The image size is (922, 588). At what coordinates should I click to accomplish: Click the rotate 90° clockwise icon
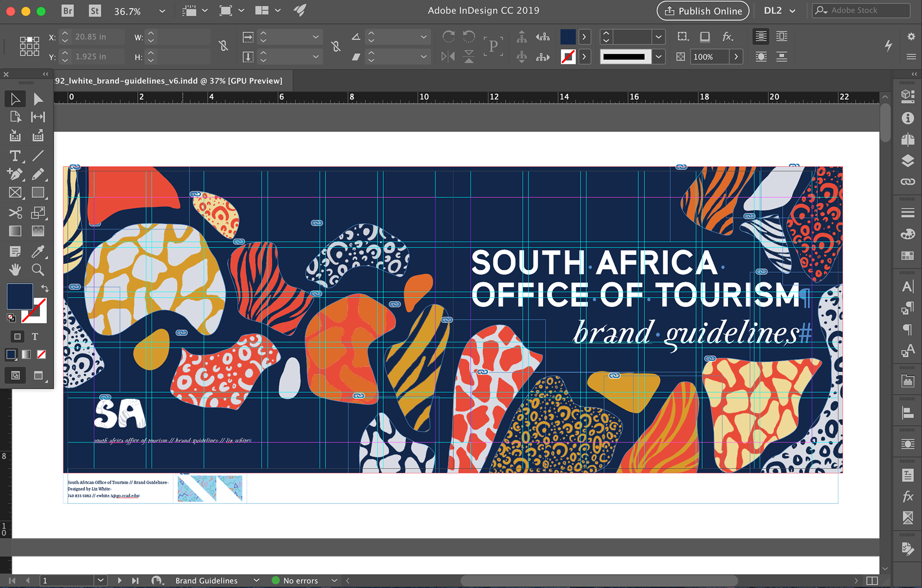[449, 36]
